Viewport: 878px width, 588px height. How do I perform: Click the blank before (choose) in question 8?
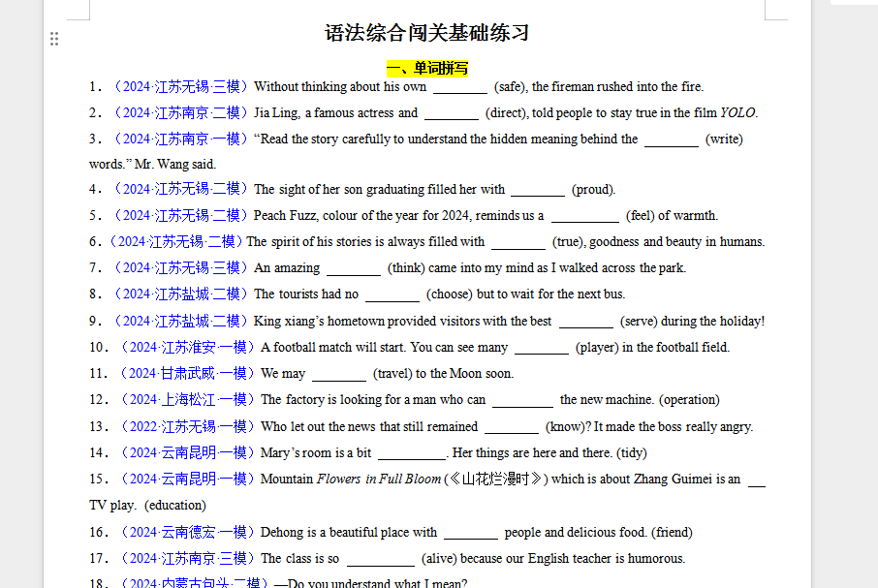pos(392,294)
